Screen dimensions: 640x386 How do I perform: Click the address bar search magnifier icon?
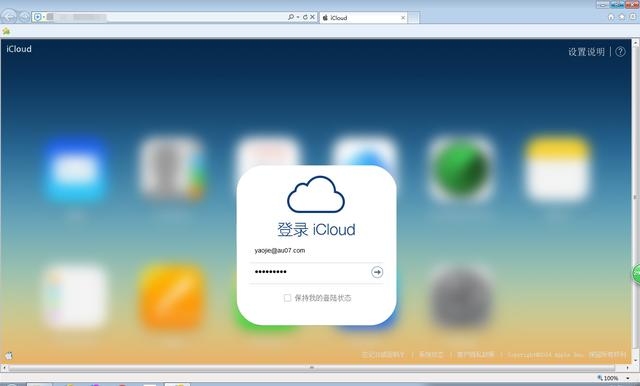pos(290,17)
